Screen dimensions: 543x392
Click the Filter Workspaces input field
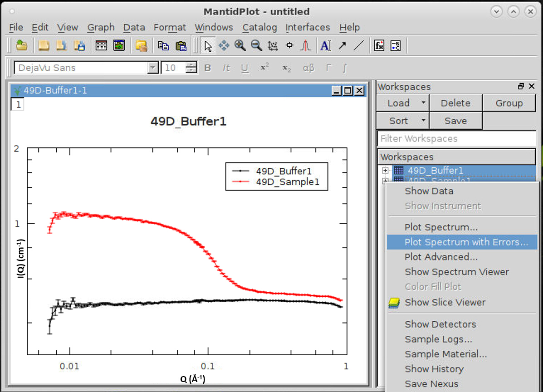click(x=456, y=139)
